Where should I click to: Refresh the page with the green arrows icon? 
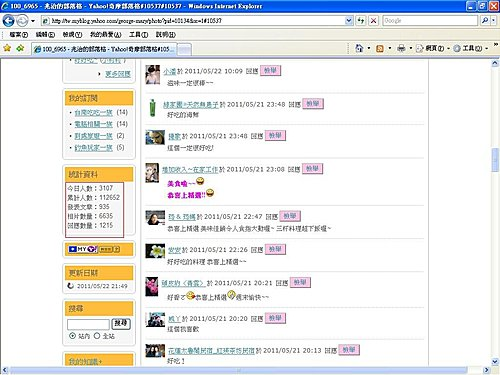(x=361, y=21)
